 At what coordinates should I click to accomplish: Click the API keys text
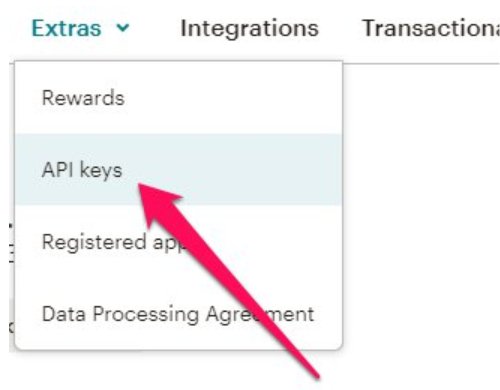click(82, 170)
